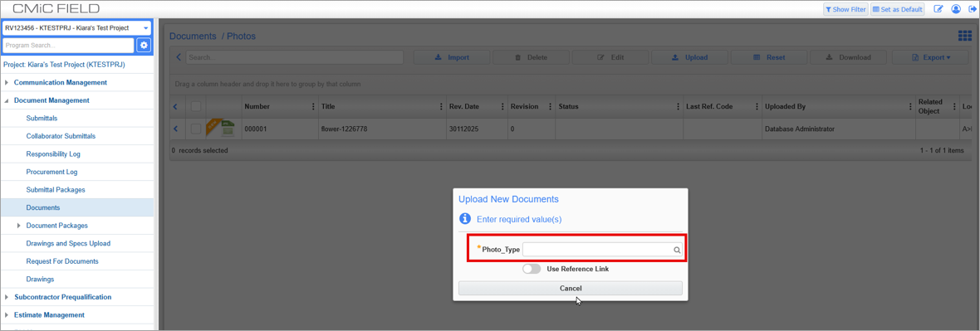Screen dimensions: 980x331
Task: Click the Program Search field
Action: click(x=68, y=45)
